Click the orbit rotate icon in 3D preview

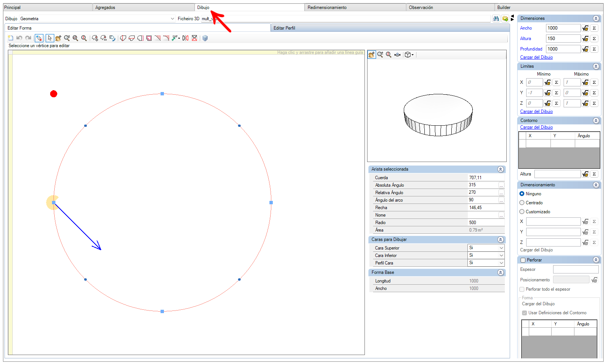pyautogui.click(x=397, y=55)
